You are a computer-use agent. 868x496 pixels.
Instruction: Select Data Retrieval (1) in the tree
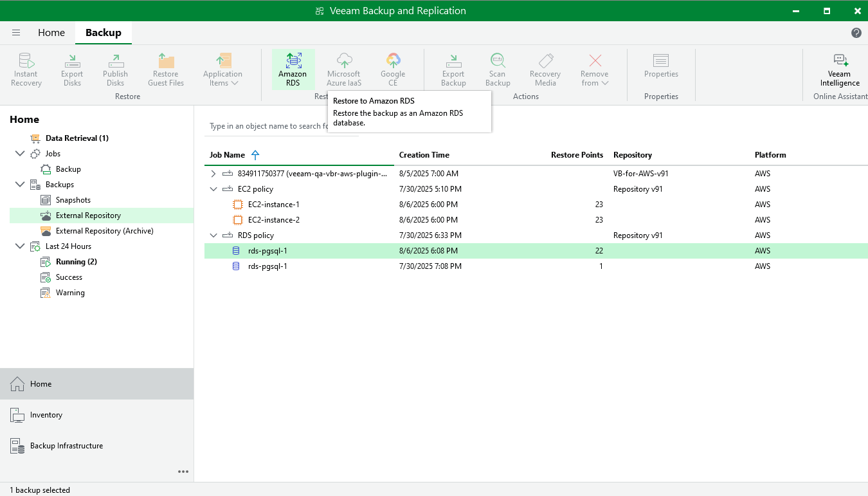77,138
